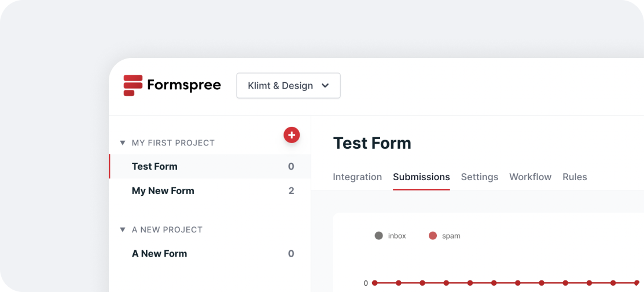Click the submission count for My New Form
Screen dimensions: 644x292
tap(291, 191)
